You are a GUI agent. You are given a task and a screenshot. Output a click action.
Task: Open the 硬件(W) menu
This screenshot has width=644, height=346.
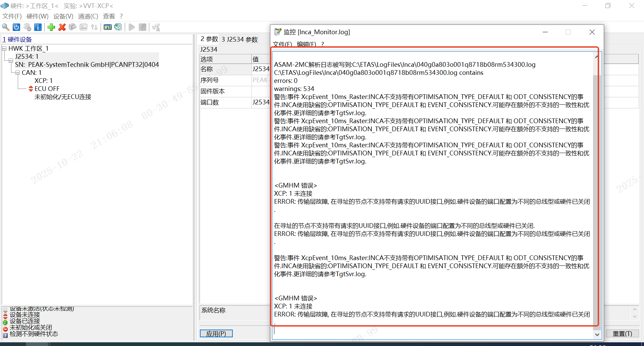coord(38,16)
